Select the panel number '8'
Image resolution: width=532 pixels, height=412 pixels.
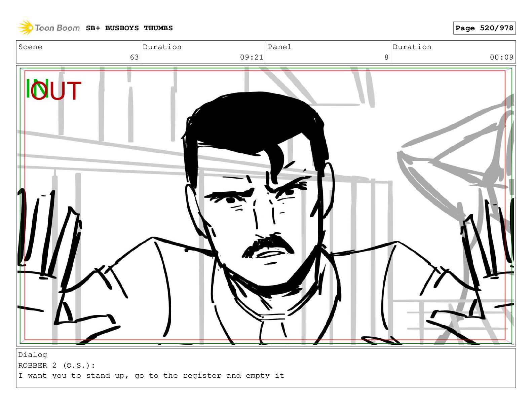tap(386, 57)
